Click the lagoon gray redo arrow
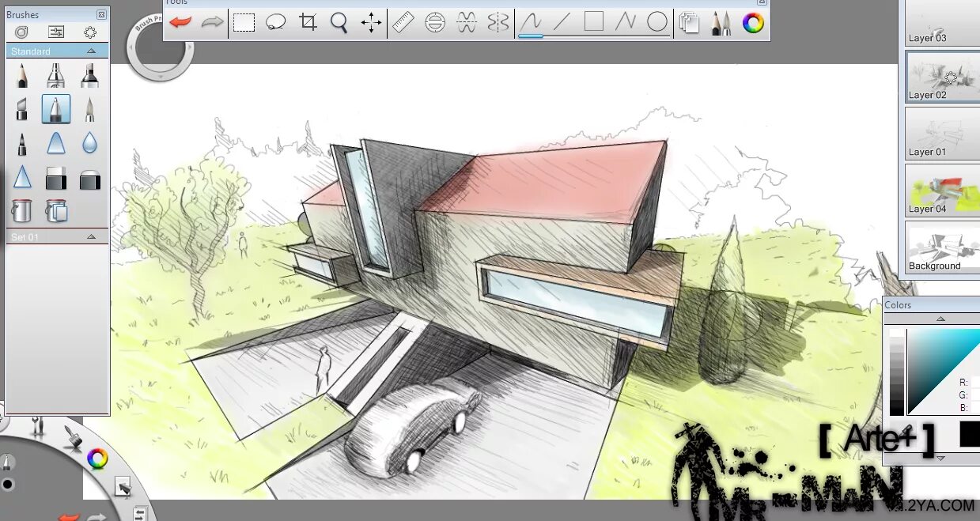 pyautogui.click(x=96, y=517)
